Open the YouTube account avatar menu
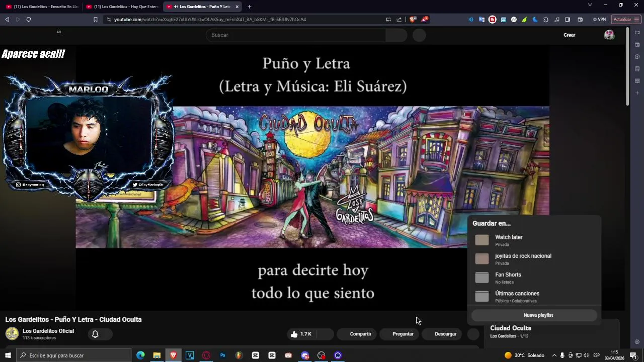Image resolution: width=644 pixels, height=362 pixels. (609, 35)
